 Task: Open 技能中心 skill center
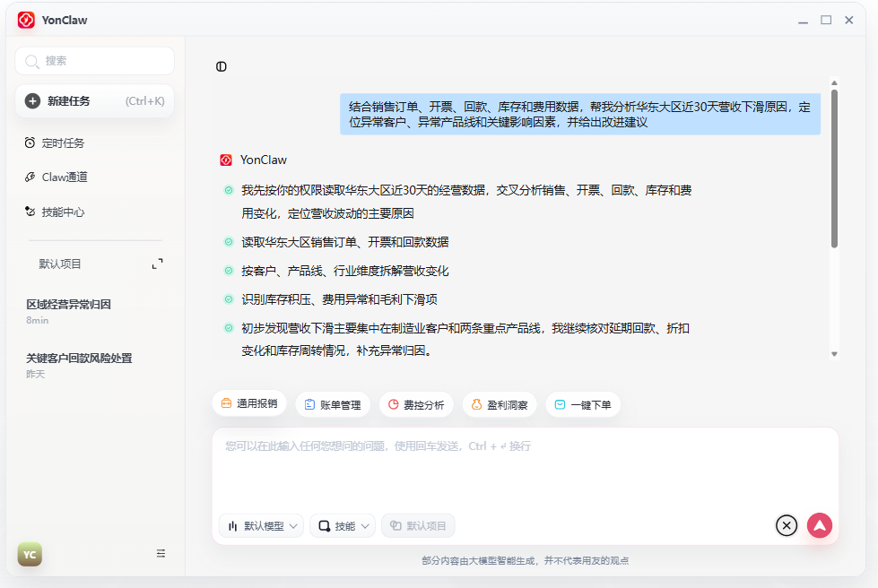(x=55, y=212)
